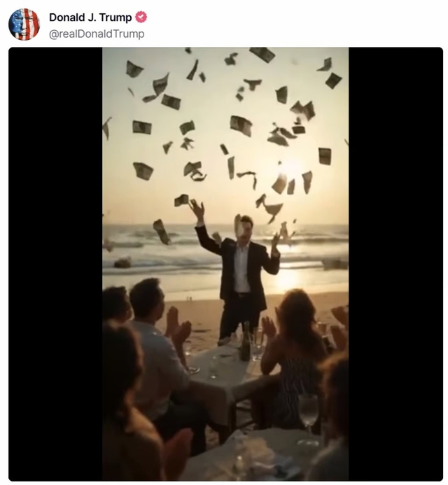
Task: Click the rock in the surf
Action: click(x=122, y=262)
